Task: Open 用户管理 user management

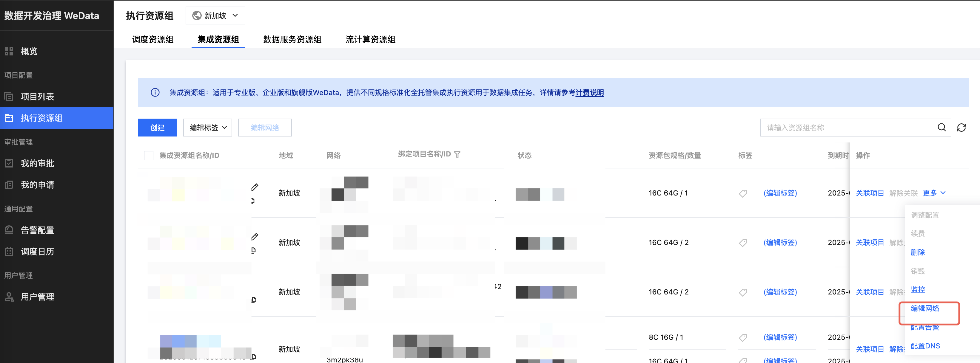Action: tap(37, 297)
